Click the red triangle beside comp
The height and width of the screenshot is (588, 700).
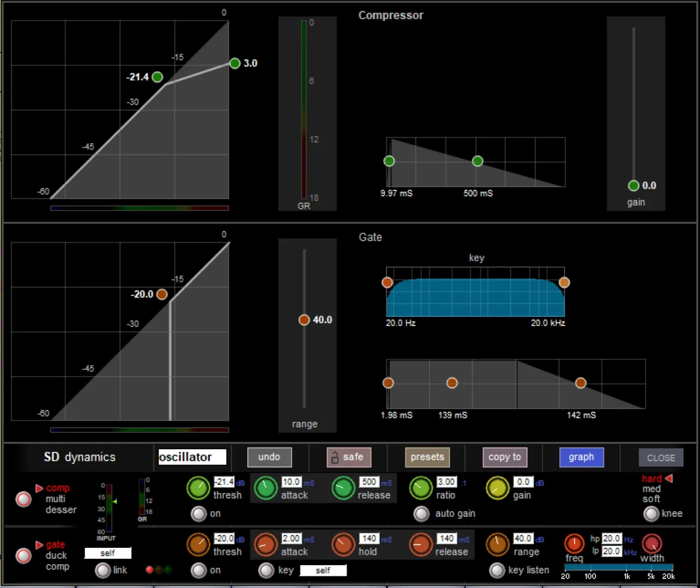[40, 488]
